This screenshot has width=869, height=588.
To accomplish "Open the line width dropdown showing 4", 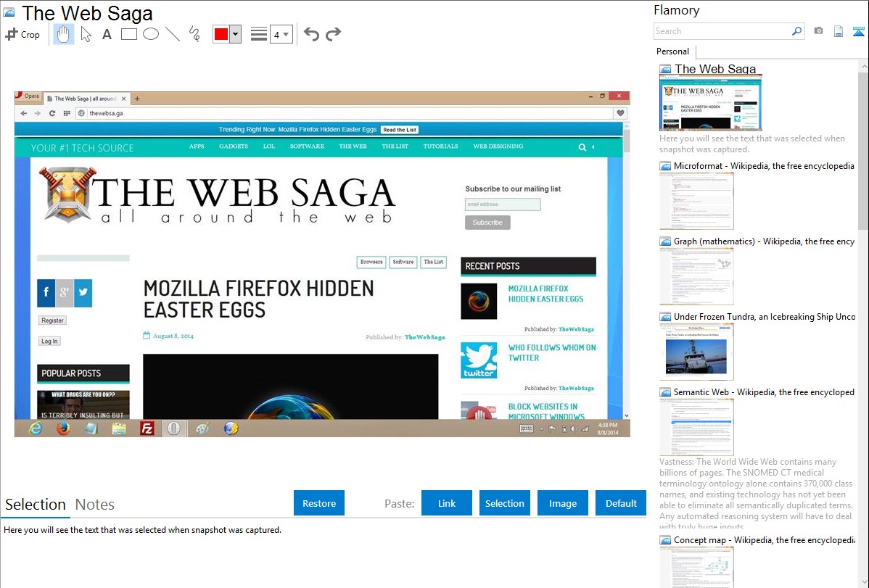I will coord(281,34).
